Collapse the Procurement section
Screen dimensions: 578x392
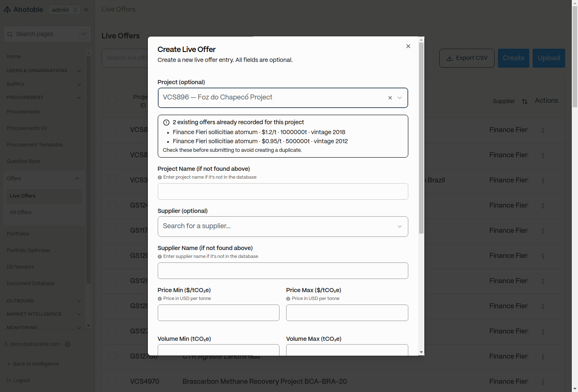click(43, 97)
